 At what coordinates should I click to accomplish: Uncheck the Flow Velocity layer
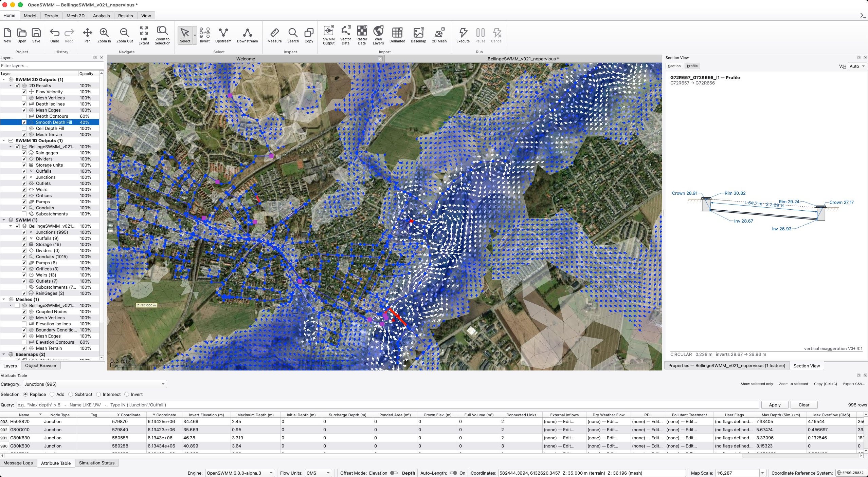tap(24, 92)
